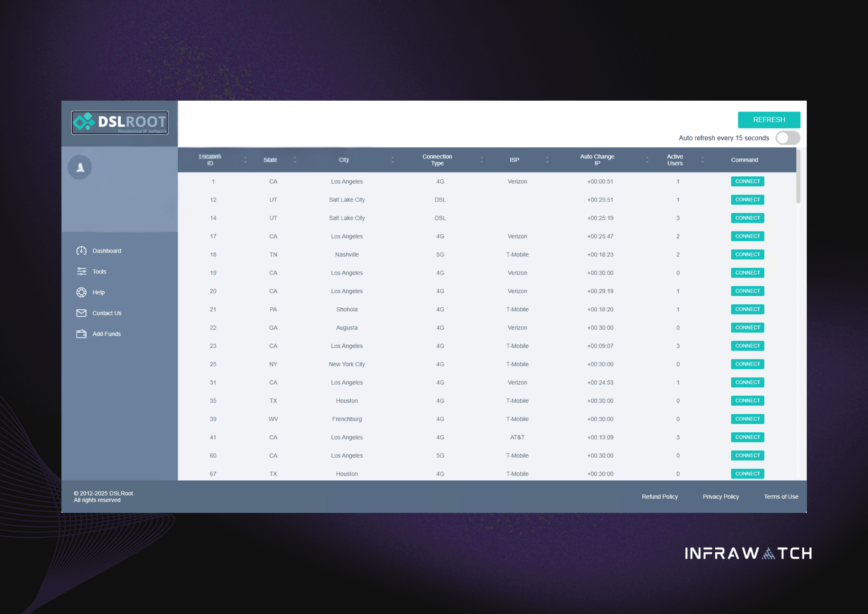Sort by Auto Change IP column arrows

pyautogui.click(x=647, y=160)
